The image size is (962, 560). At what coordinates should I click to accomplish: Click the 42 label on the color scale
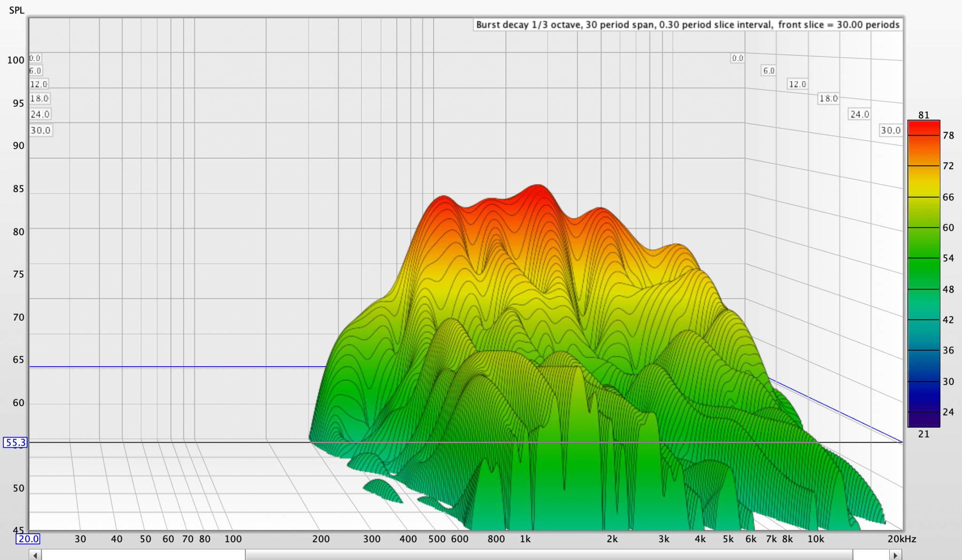(x=948, y=320)
